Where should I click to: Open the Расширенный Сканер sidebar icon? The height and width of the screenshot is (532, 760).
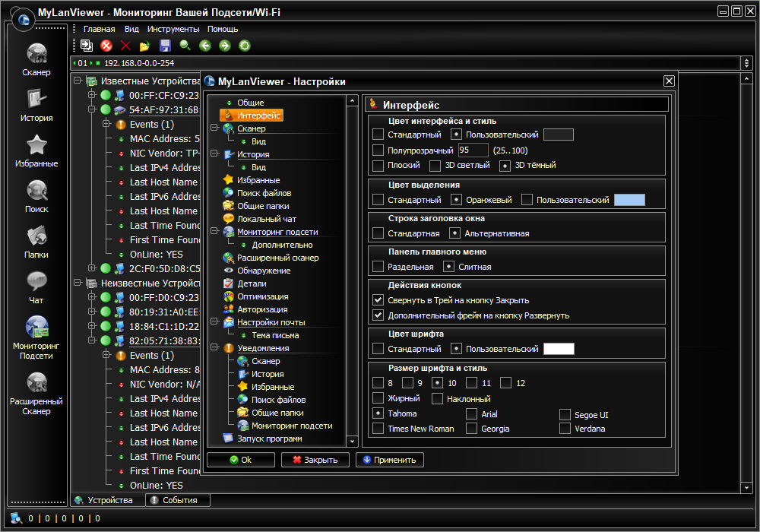[x=36, y=383]
